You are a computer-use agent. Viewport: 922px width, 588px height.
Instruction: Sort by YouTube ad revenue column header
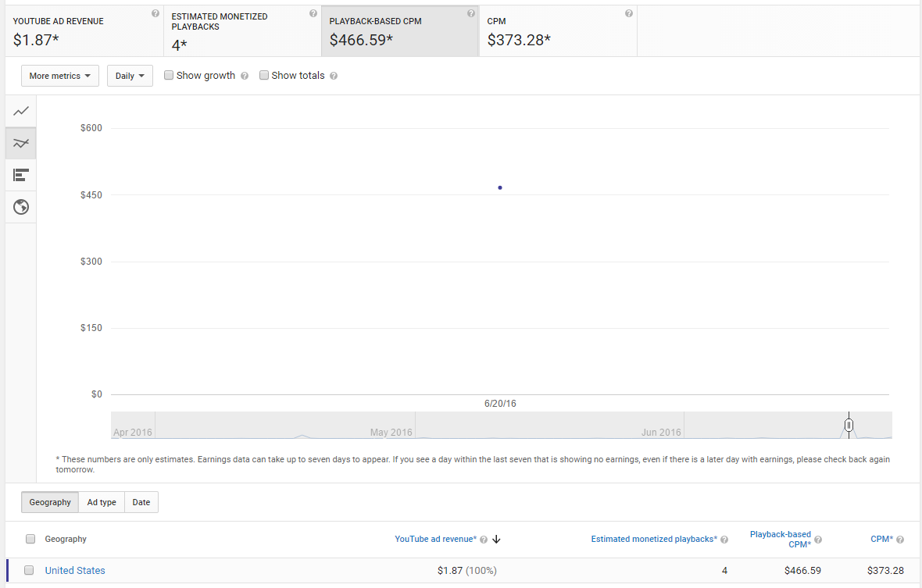point(435,539)
